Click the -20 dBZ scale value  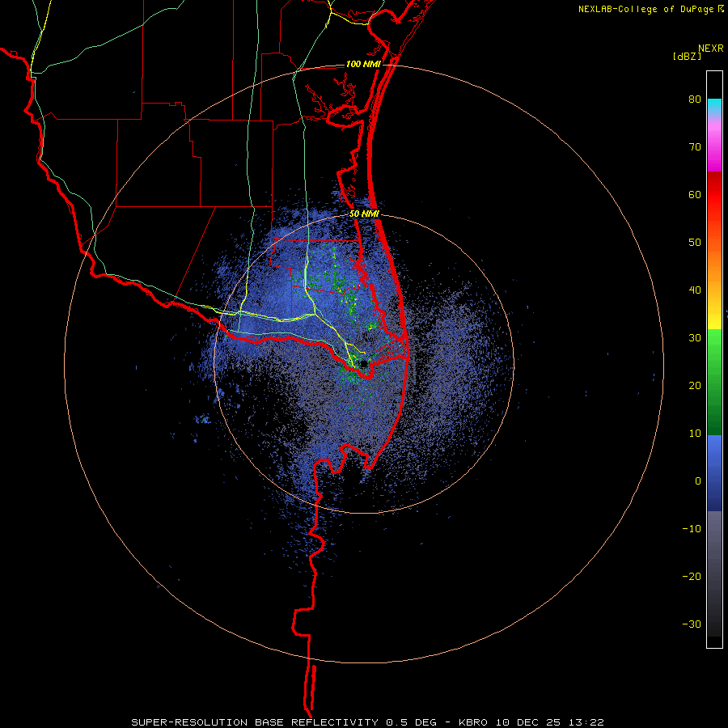pyautogui.click(x=692, y=577)
